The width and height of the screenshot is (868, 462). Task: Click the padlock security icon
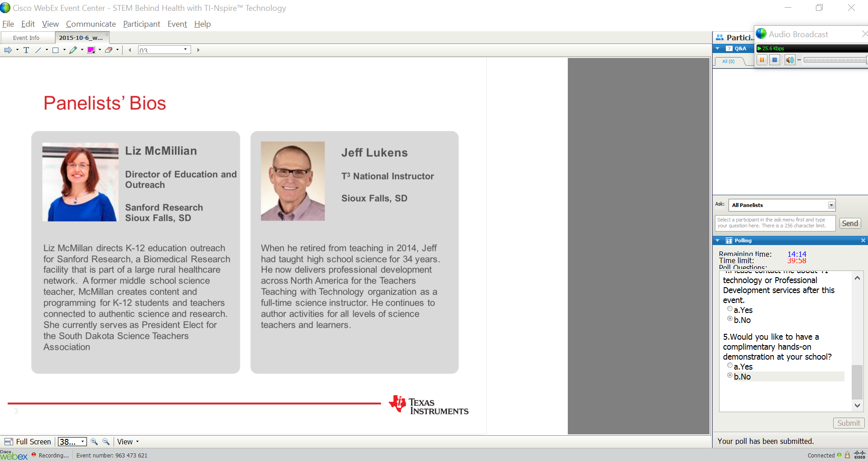pos(847,455)
